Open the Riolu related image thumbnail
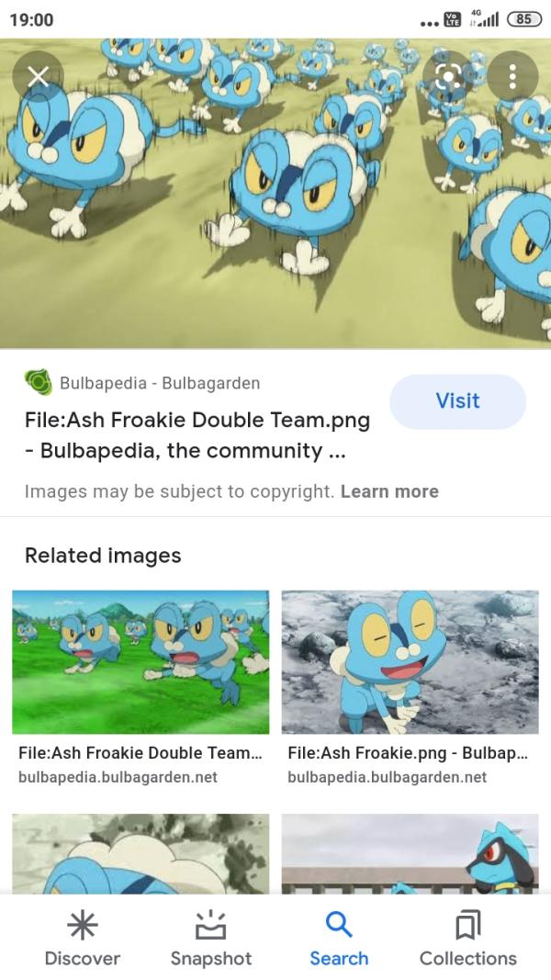This screenshot has height=980, width=551. coord(410,854)
